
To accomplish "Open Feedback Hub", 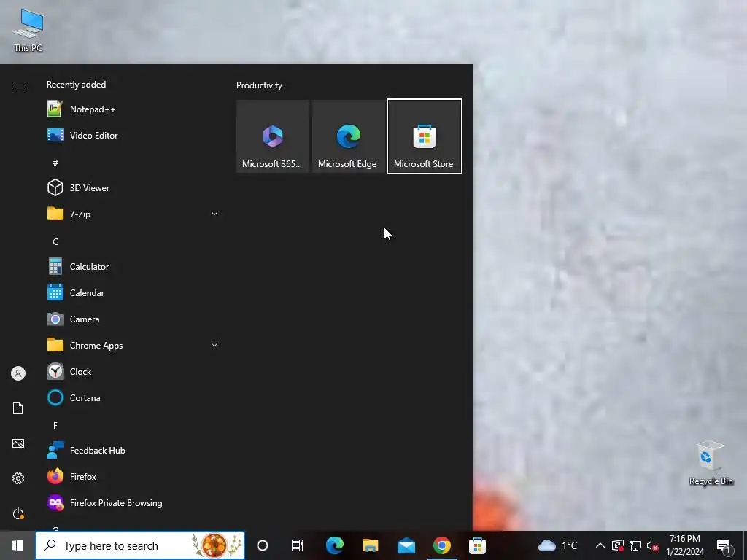I will [133, 451].
